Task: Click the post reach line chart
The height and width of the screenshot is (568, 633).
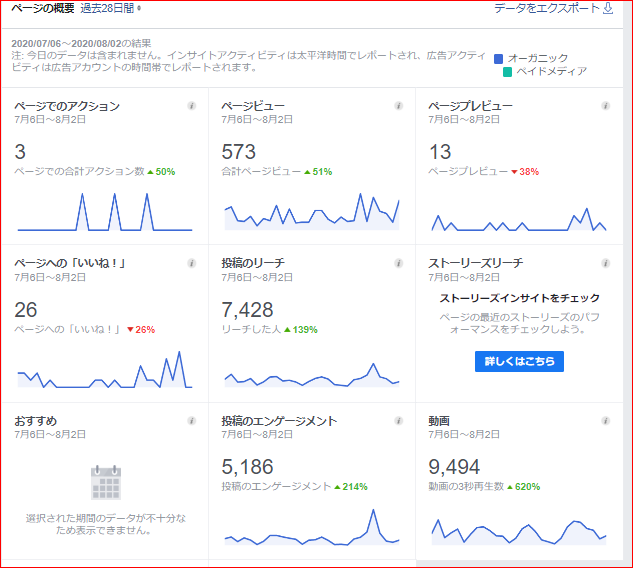Action: click(x=312, y=375)
